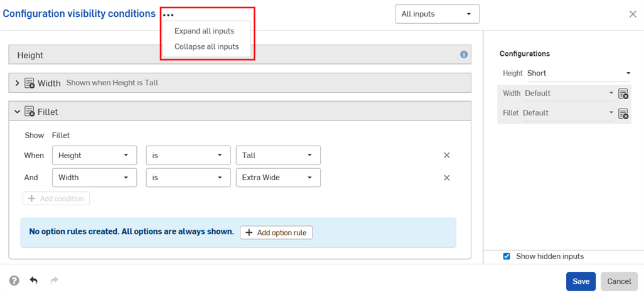Click the undo arrow icon
The height and width of the screenshot is (295, 644).
pos(34,281)
